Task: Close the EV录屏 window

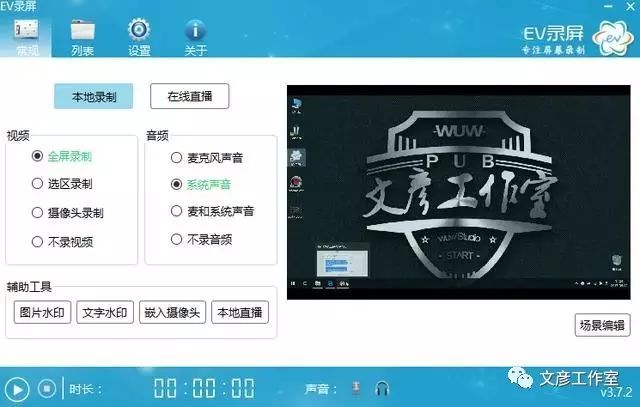Action: point(631,6)
